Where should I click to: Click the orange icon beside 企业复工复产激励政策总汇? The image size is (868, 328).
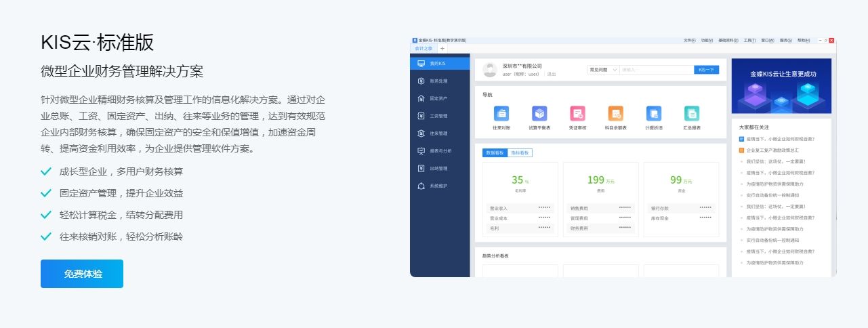741,150
